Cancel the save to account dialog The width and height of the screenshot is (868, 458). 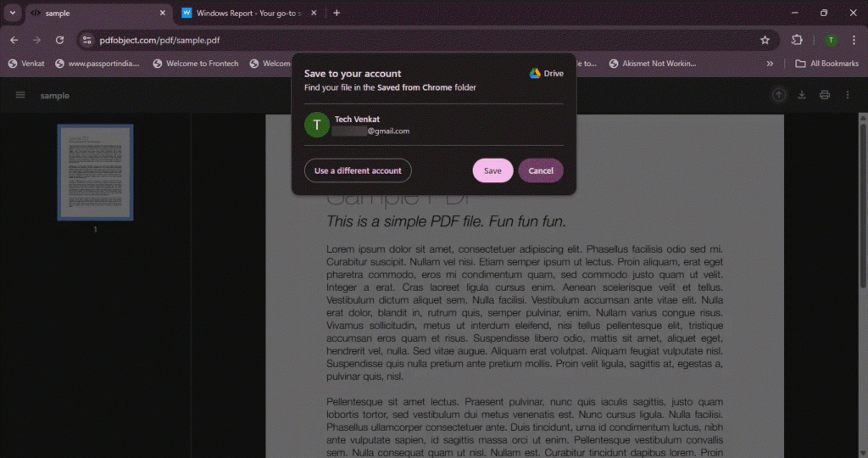tap(540, 170)
